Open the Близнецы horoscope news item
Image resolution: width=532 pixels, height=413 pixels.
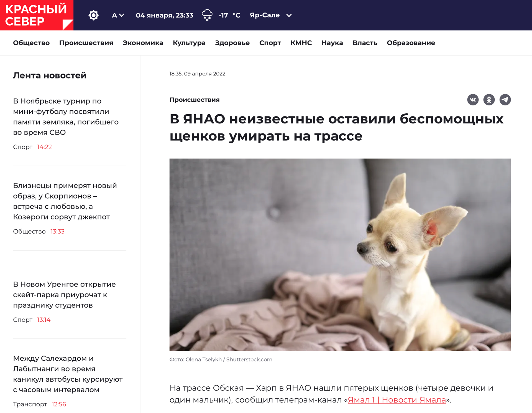[x=65, y=201]
